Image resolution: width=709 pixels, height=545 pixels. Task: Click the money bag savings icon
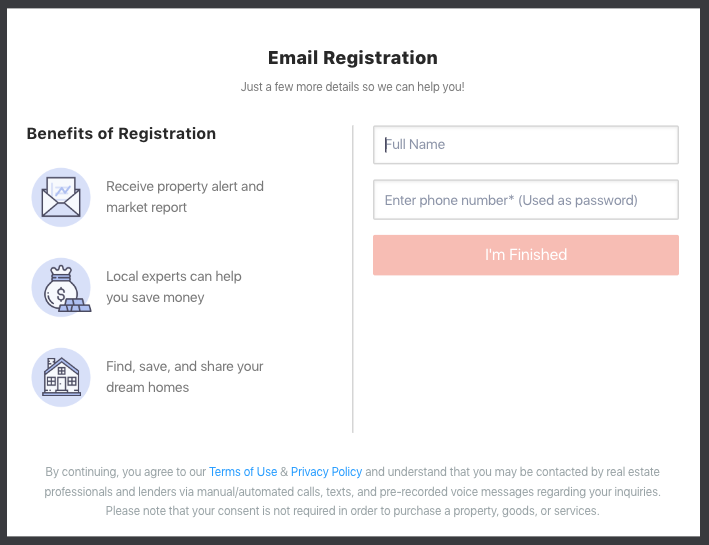click(58, 287)
